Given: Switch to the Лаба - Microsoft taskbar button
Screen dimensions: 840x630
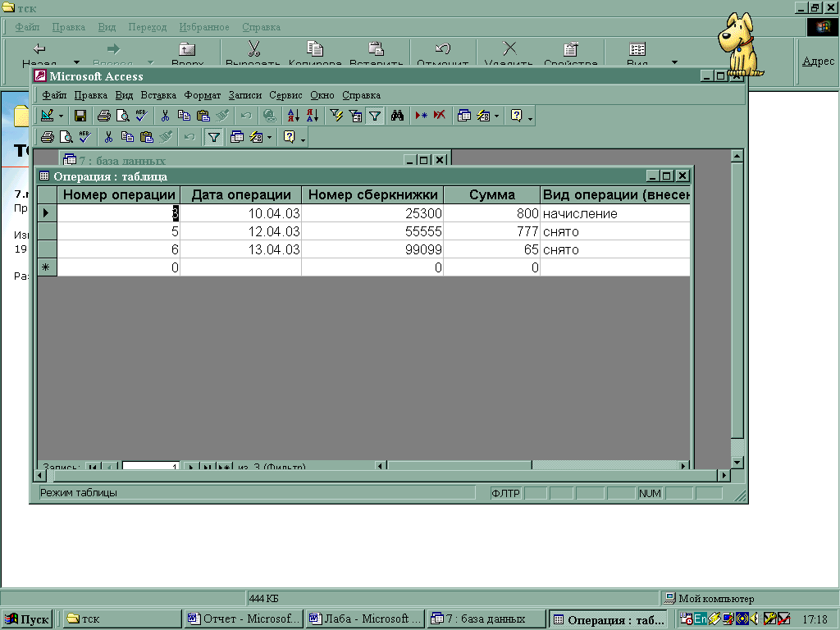Looking at the screenshot, I should pyautogui.click(x=365, y=619).
